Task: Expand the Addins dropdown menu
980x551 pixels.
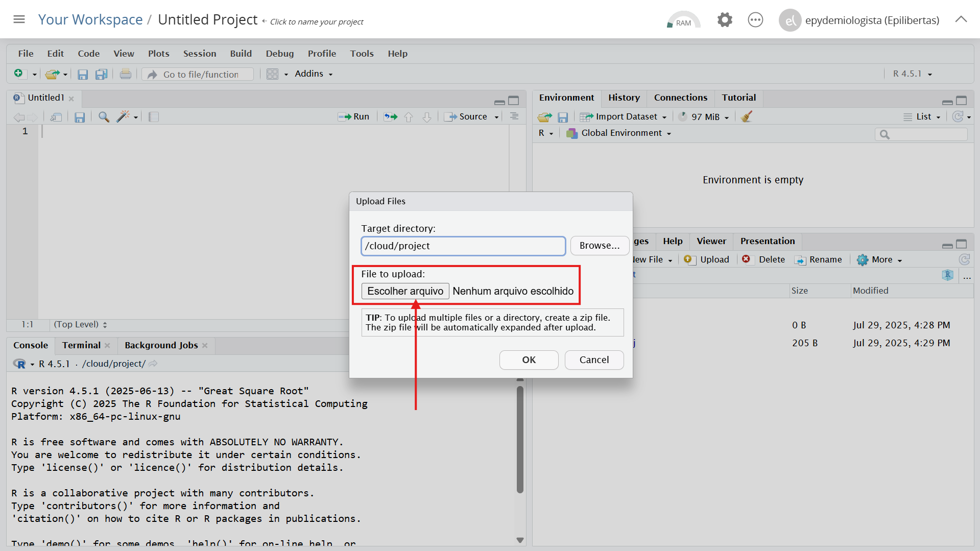Action: (313, 74)
